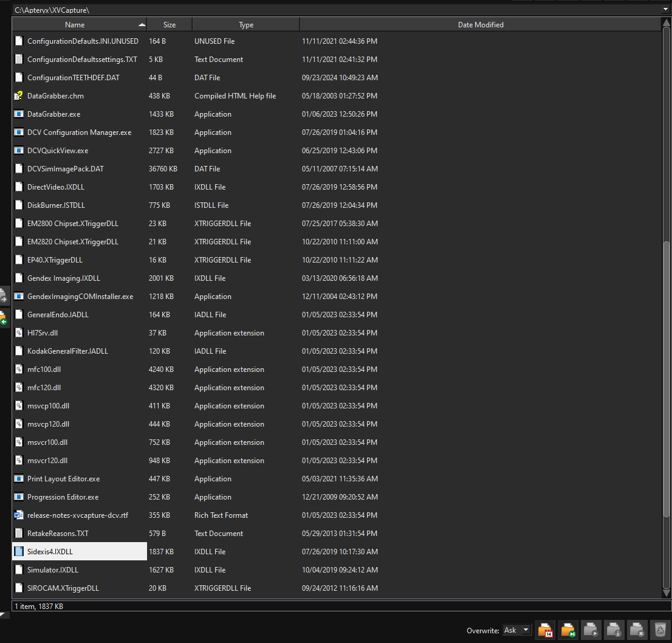Select the file EM2800 Chipset.XTriggerDLL
Screen dimensions: 672x643
pyautogui.click(x=73, y=223)
